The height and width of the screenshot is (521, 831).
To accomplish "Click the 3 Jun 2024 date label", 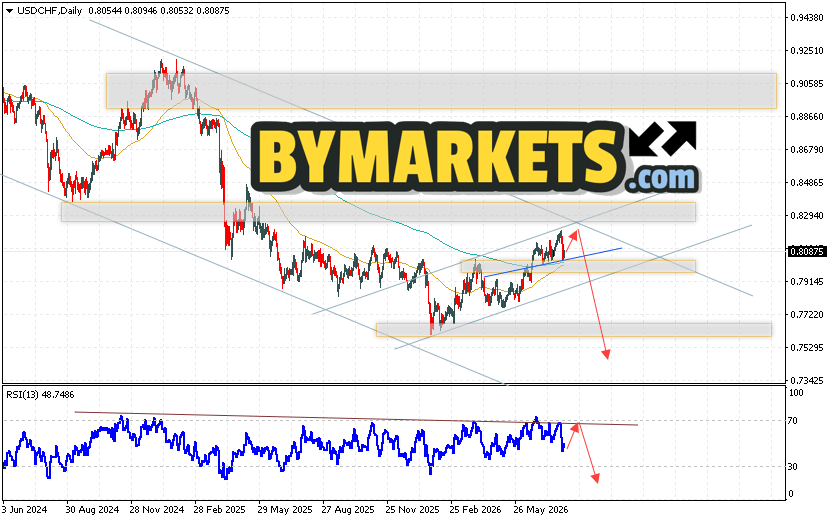I will [x=24, y=510].
